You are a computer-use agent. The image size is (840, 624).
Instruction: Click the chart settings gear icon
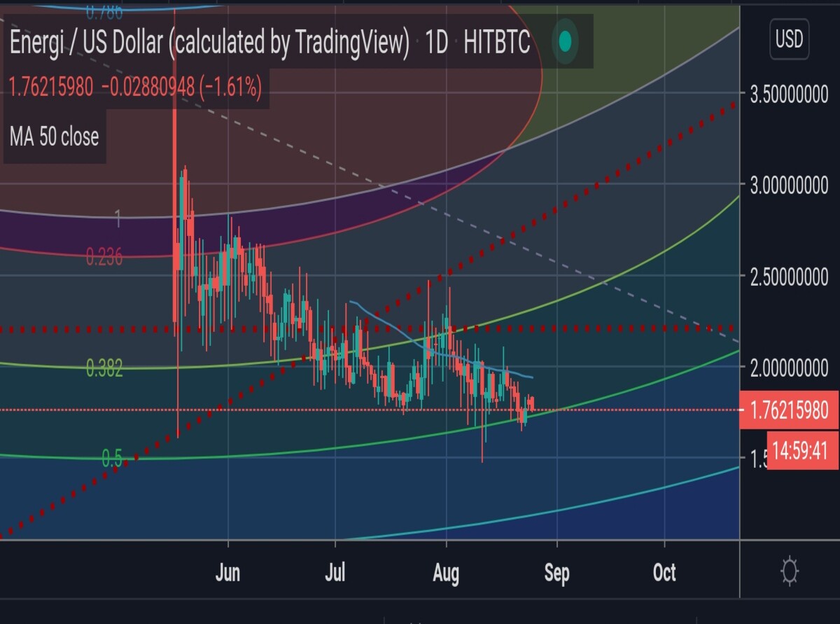tap(790, 572)
